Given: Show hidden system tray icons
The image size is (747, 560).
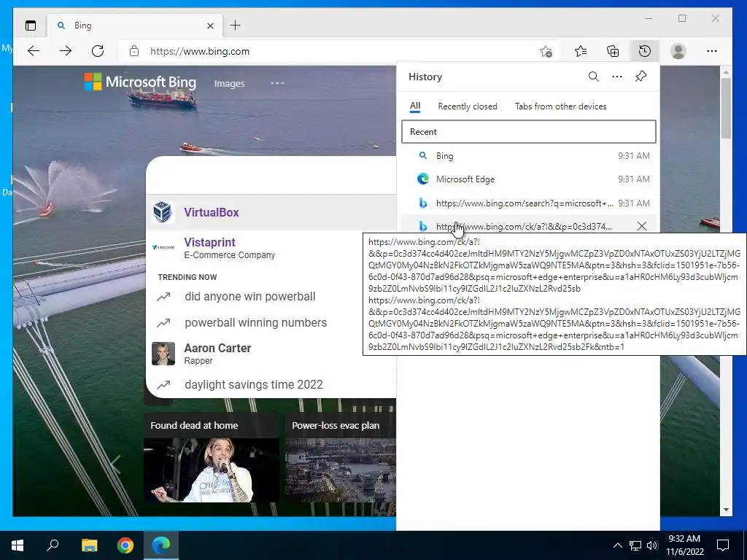Looking at the screenshot, I should (x=617, y=545).
